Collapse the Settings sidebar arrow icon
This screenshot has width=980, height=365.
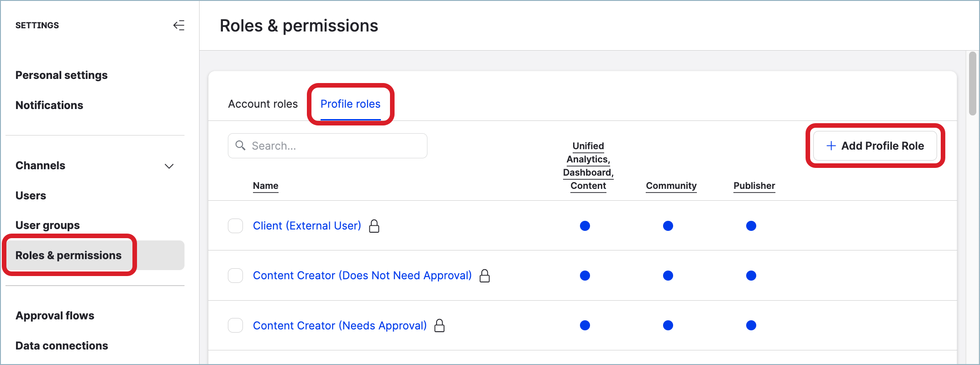[x=179, y=26]
